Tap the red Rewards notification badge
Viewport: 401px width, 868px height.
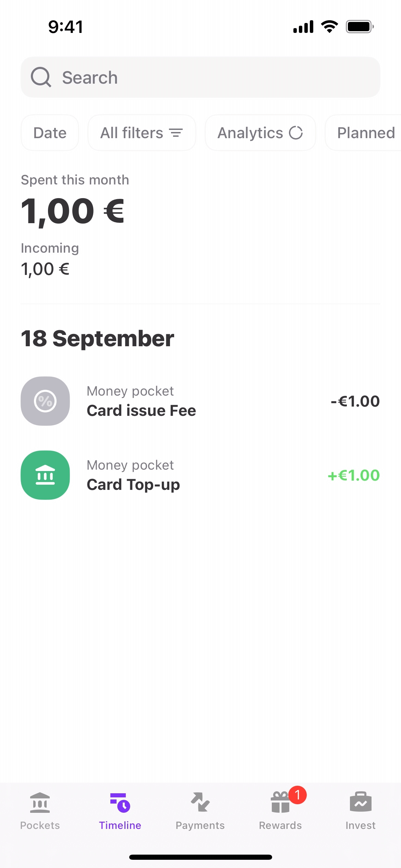[297, 795]
